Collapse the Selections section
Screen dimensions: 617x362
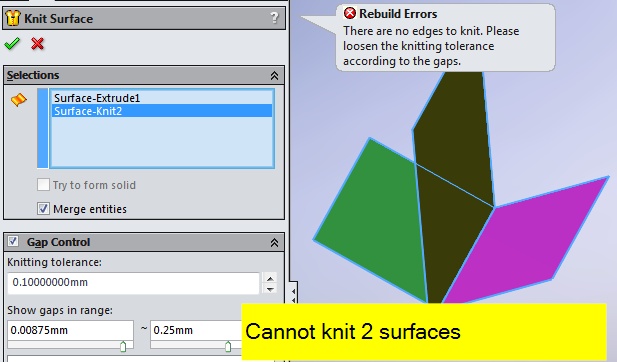click(274, 76)
